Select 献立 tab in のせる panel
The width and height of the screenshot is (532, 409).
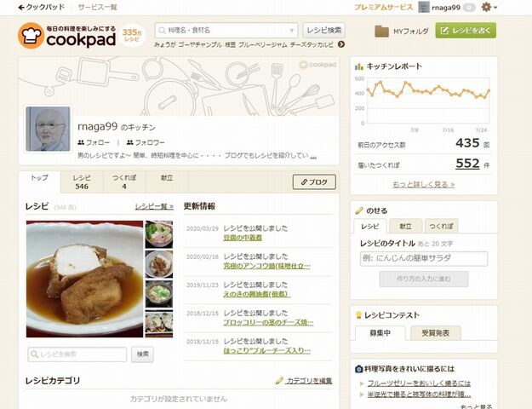click(x=405, y=227)
